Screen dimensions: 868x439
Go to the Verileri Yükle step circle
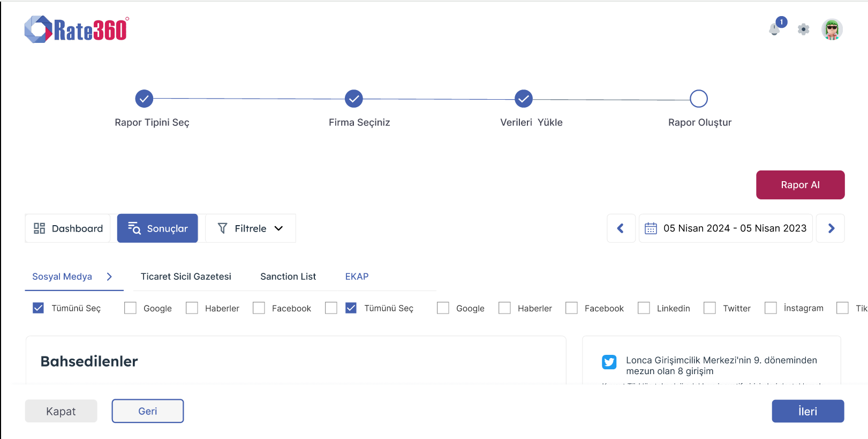[x=524, y=99]
